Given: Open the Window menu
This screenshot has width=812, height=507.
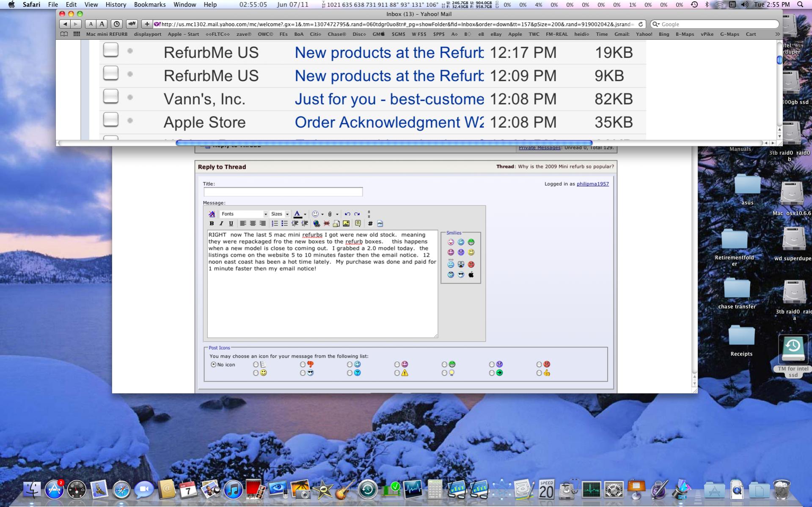Looking at the screenshot, I should (184, 5).
